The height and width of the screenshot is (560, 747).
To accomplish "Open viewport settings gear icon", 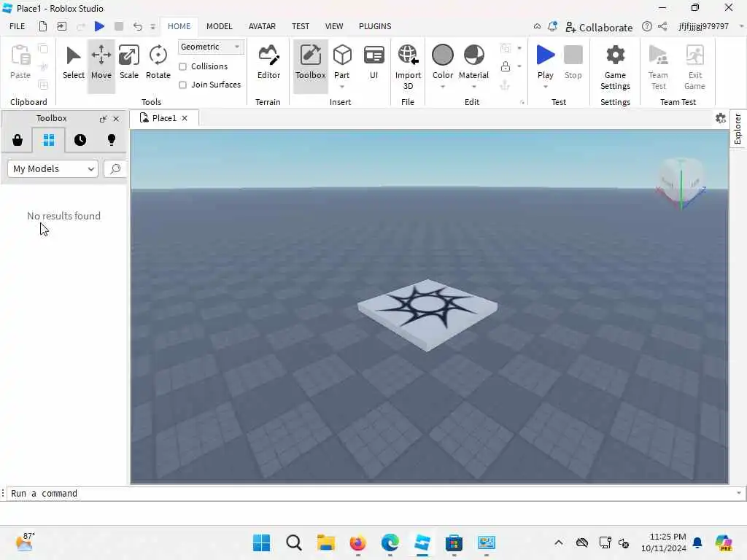I will 720,118.
